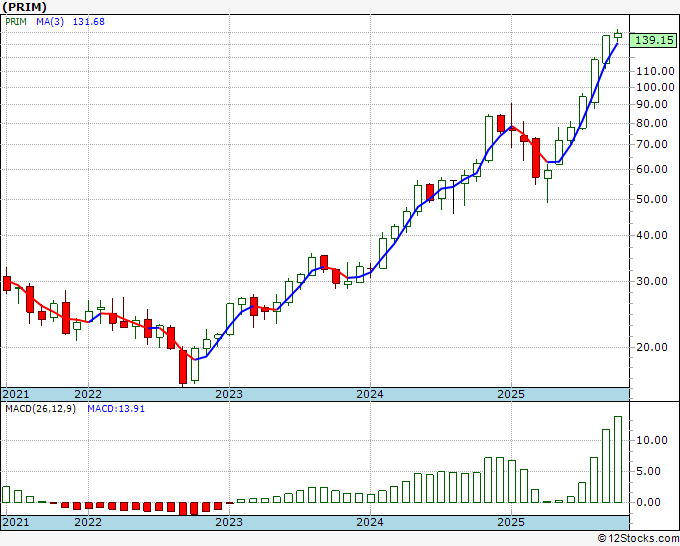Click 2022 on the MACD timeline
The height and width of the screenshot is (546, 680).
tap(88, 522)
